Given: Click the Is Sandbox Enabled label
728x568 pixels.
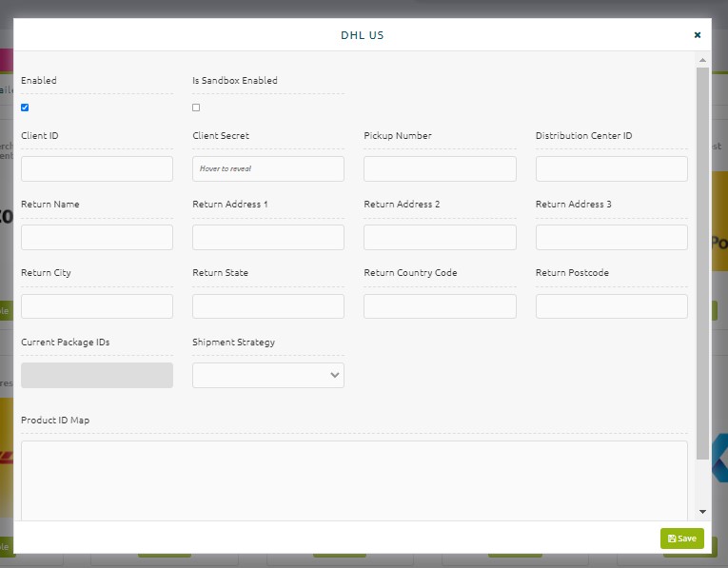Looking at the screenshot, I should [235, 80].
